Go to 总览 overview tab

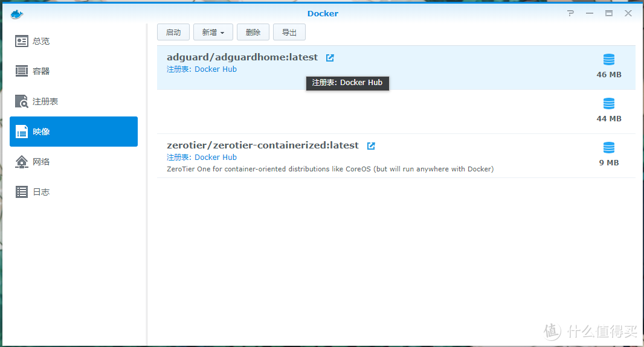(74, 41)
